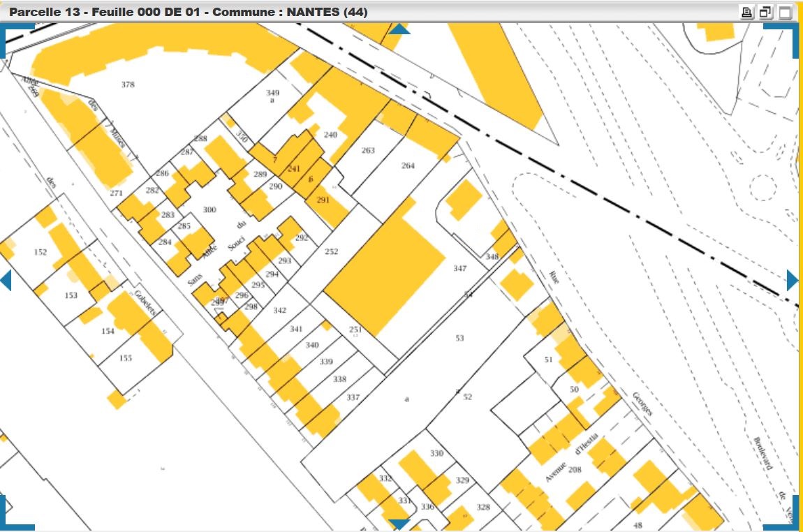
Task: Pan the map east with right arrow
Action: 793,281
